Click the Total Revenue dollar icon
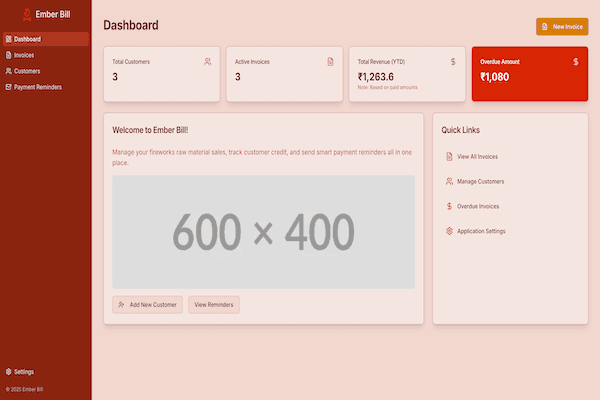This screenshot has width=600, height=400. (x=453, y=62)
